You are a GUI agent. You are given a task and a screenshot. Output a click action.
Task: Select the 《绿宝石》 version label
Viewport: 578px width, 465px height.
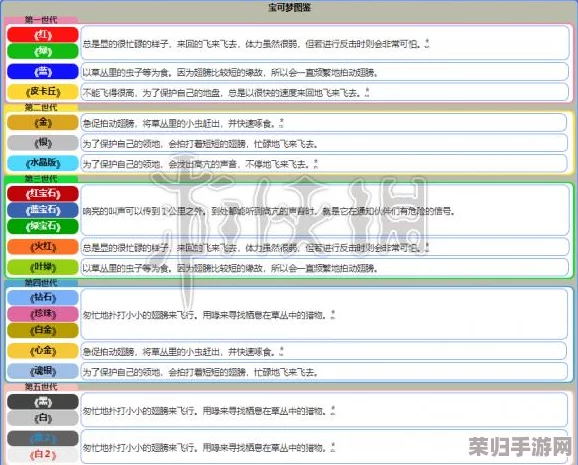pos(43,226)
